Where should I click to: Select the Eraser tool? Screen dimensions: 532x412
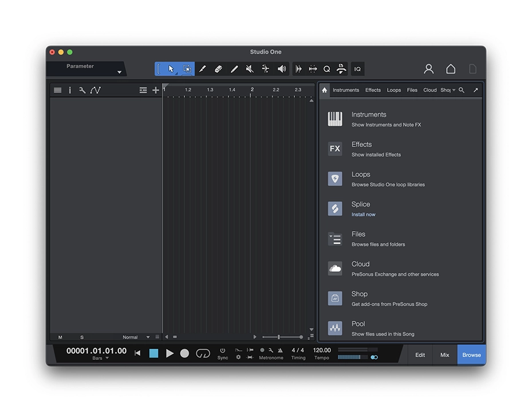[218, 69]
